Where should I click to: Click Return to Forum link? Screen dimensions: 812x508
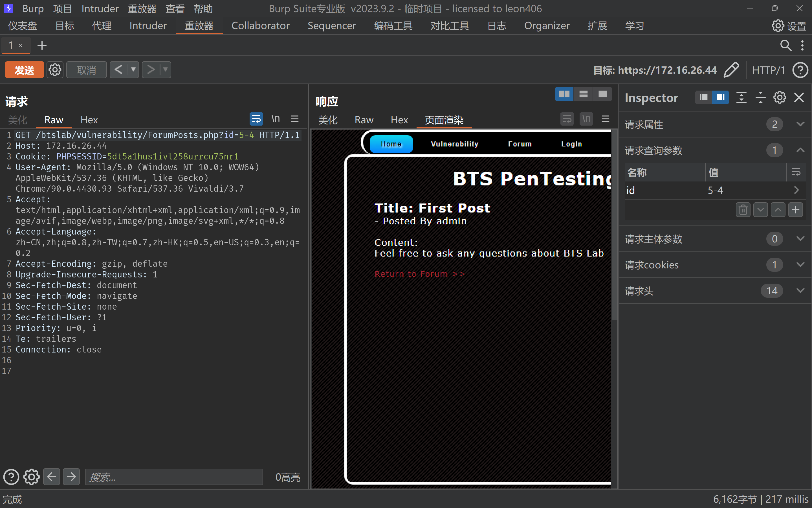[419, 274]
